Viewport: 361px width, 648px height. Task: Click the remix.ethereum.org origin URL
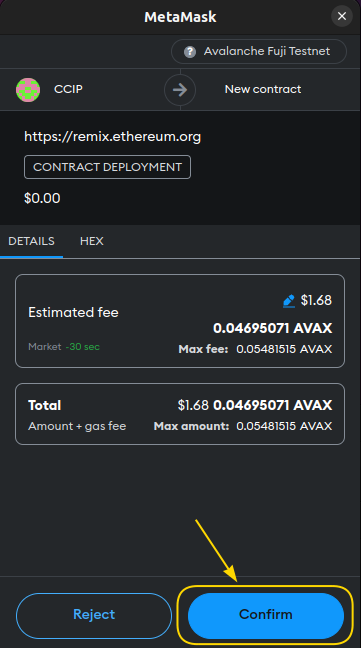(x=112, y=136)
